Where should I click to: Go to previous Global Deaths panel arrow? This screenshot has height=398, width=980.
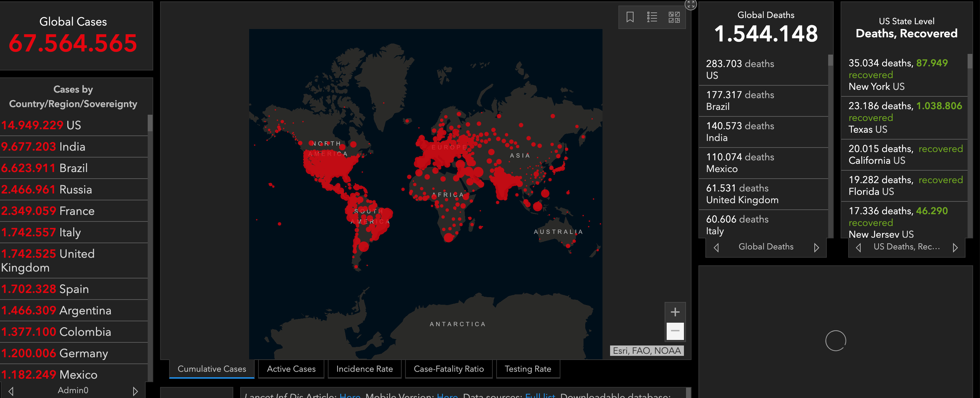(716, 248)
